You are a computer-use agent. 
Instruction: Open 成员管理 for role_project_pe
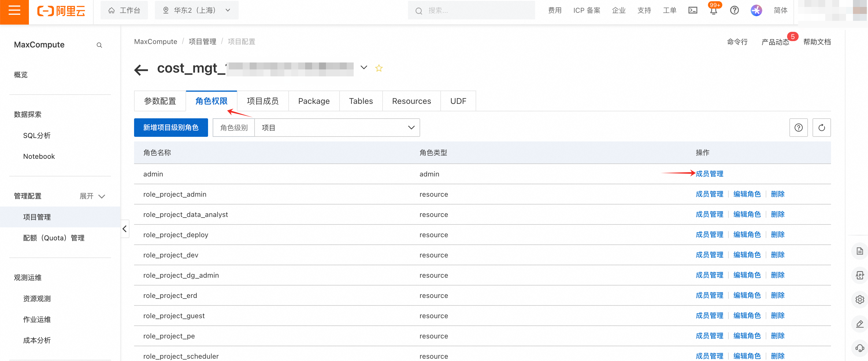coord(709,336)
